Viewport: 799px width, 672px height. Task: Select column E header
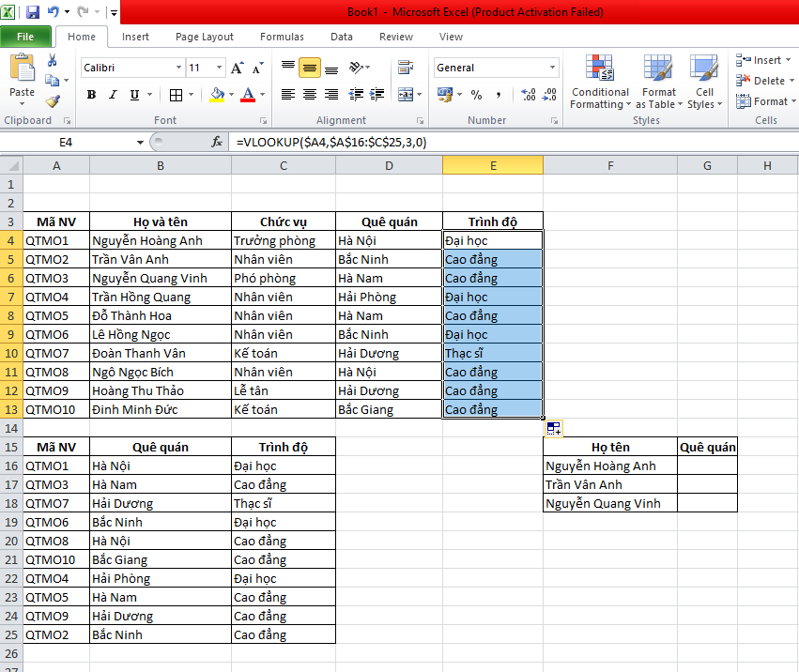tap(493, 165)
